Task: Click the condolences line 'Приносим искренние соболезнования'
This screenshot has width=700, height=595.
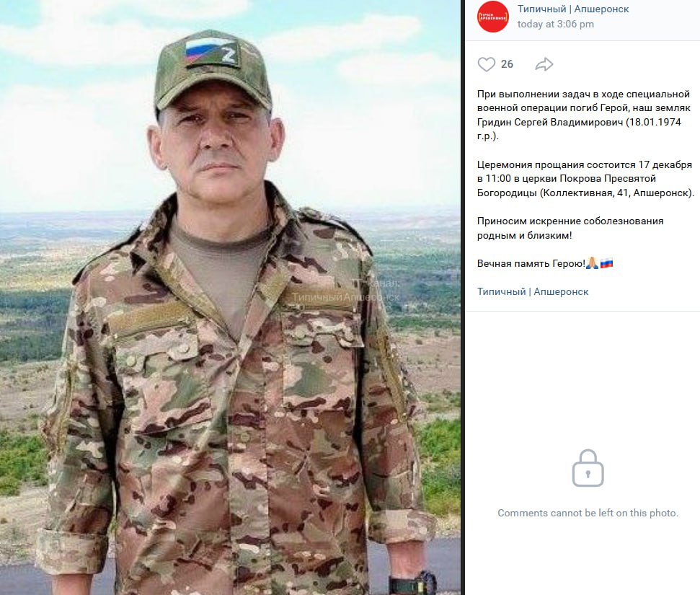Action: coord(570,221)
